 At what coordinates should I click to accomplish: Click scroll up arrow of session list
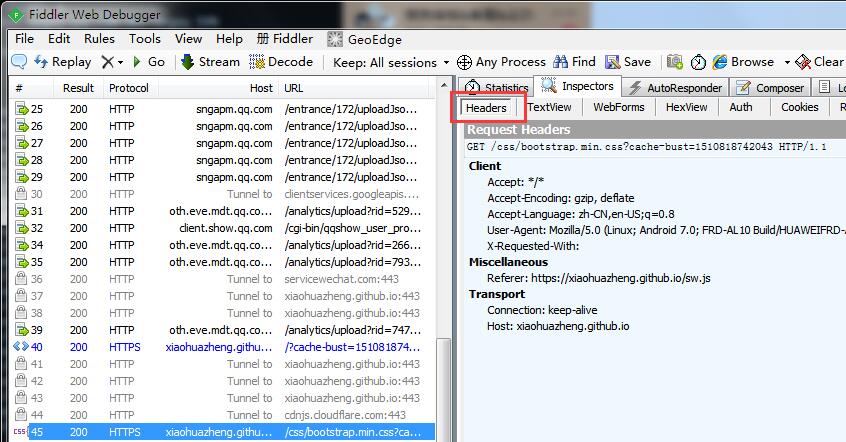point(444,86)
